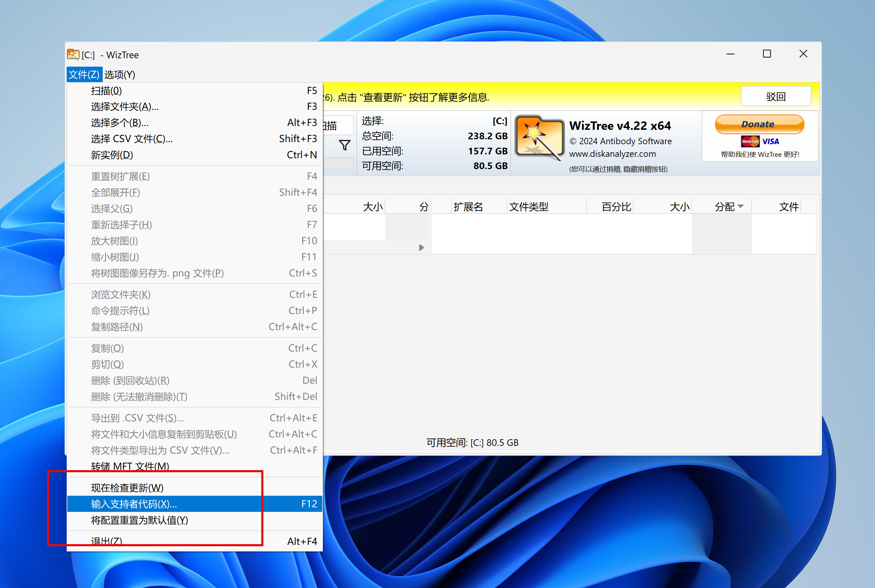Viewport: 875px width, 588px height.
Task: Click the 分配 column sort arrow
Action: coord(740,206)
